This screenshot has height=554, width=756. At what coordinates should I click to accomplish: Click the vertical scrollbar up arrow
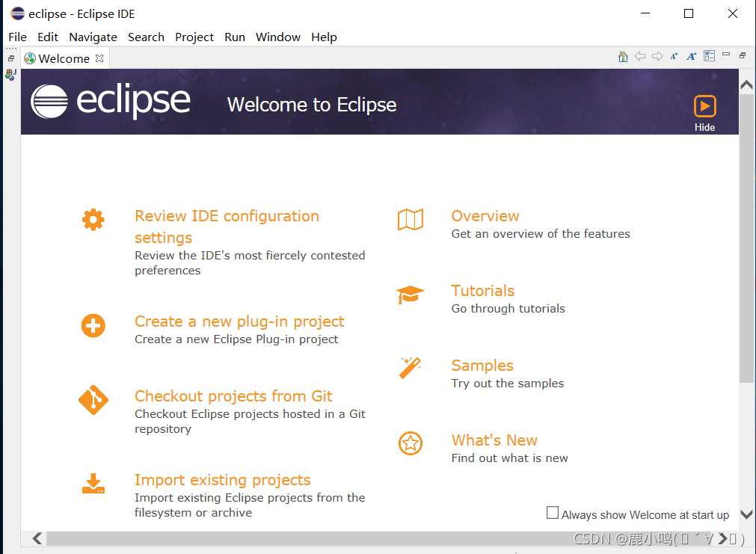746,85
